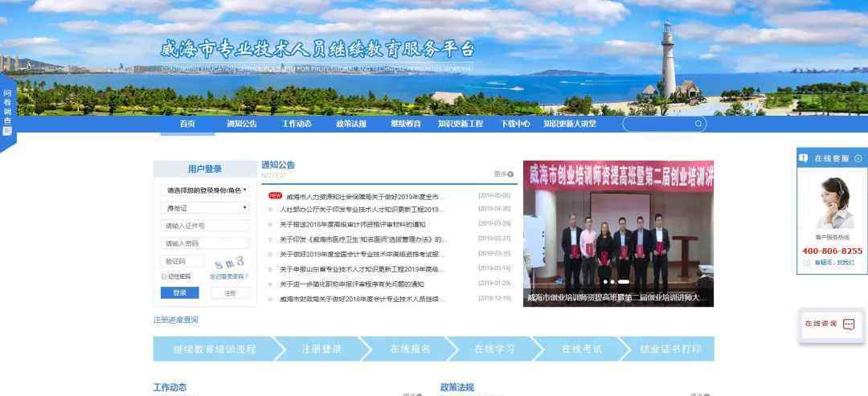868x396 pixels.
Task: Focus the 请输入密码 password field
Action: click(x=206, y=243)
